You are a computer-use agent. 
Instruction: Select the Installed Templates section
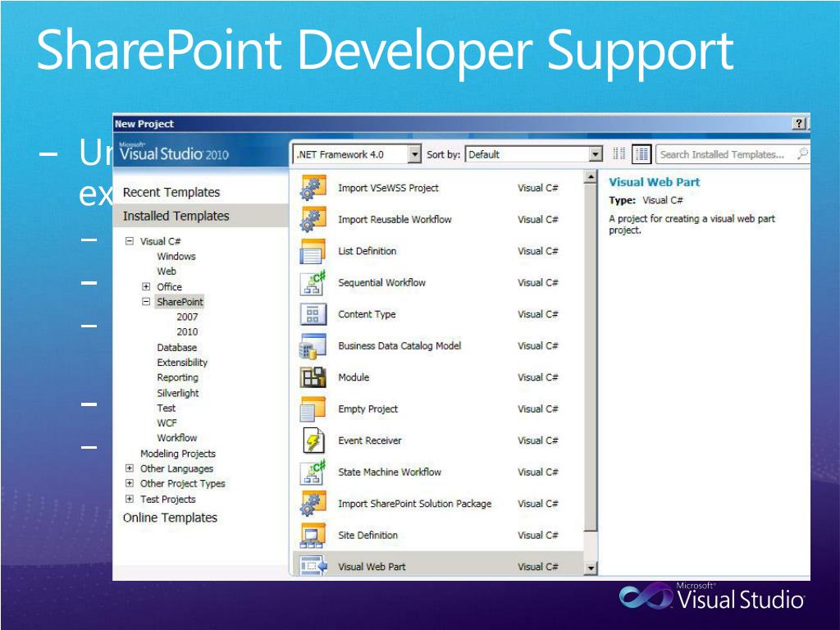click(x=202, y=216)
